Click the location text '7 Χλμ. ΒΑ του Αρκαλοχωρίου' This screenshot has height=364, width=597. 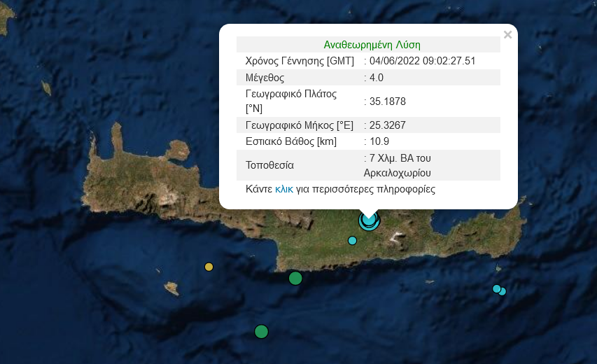point(399,165)
